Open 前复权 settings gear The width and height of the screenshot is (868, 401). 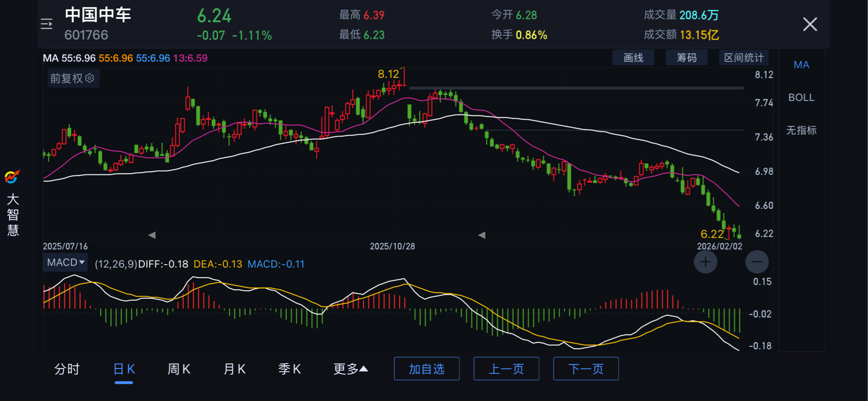pos(90,78)
